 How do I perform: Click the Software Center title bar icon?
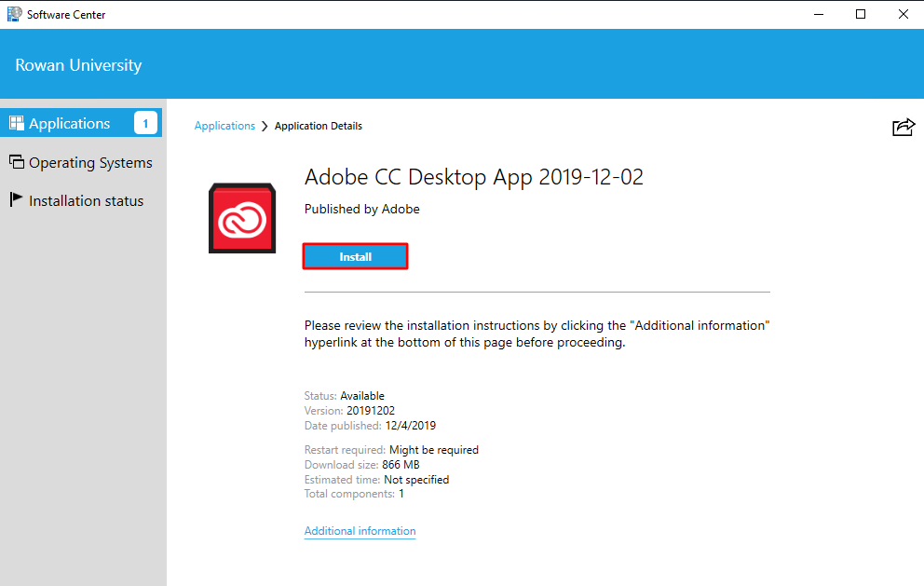(x=13, y=14)
